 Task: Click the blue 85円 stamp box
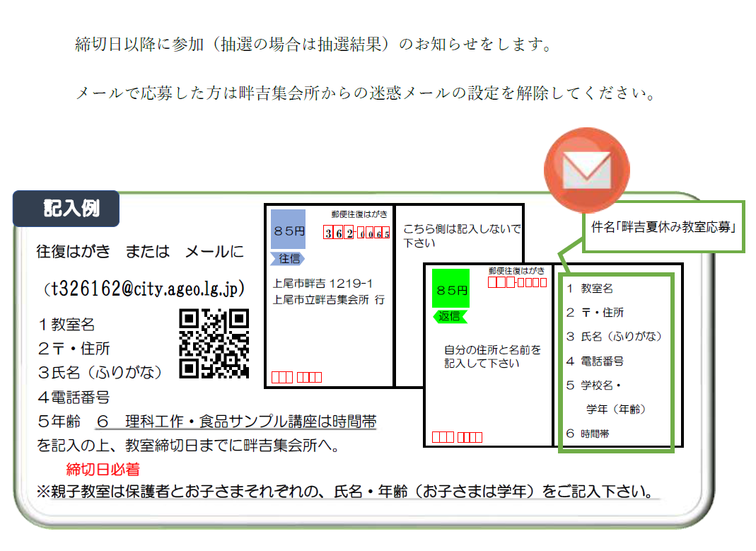[289, 229]
